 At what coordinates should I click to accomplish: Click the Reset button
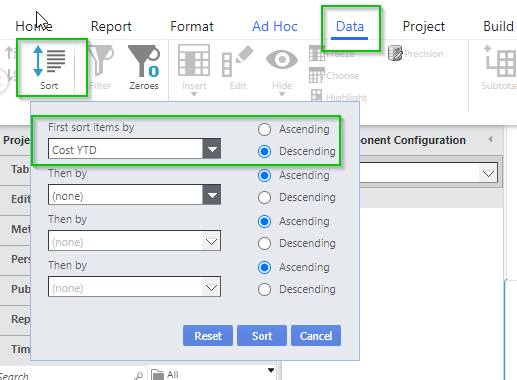[208, 336]
